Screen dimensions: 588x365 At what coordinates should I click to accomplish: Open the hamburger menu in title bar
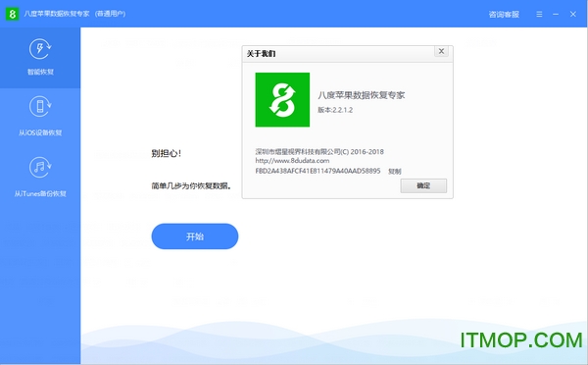click(x=539, y=14)
